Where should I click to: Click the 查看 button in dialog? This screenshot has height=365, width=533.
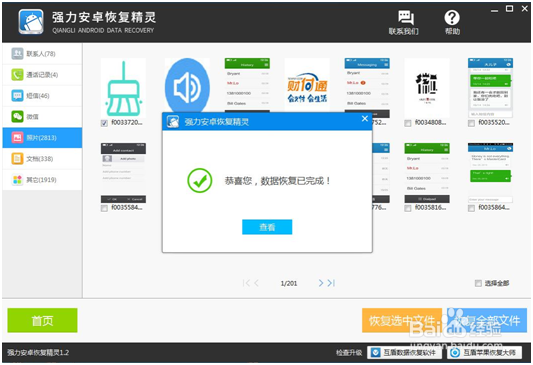click(x=267, y=227)
